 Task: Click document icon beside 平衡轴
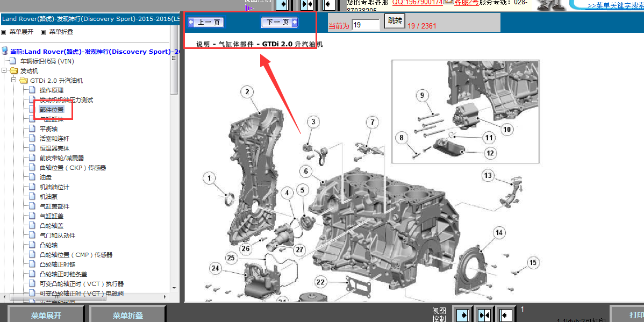tap(32, 128)
